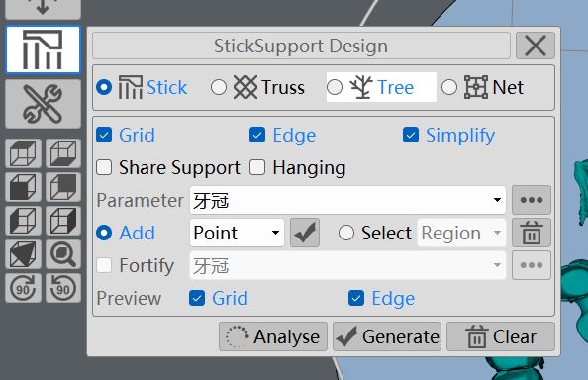Screen dimensions: 588x380
Task: Expand the Parameter dropdown
Action: [x=347, y=200]
